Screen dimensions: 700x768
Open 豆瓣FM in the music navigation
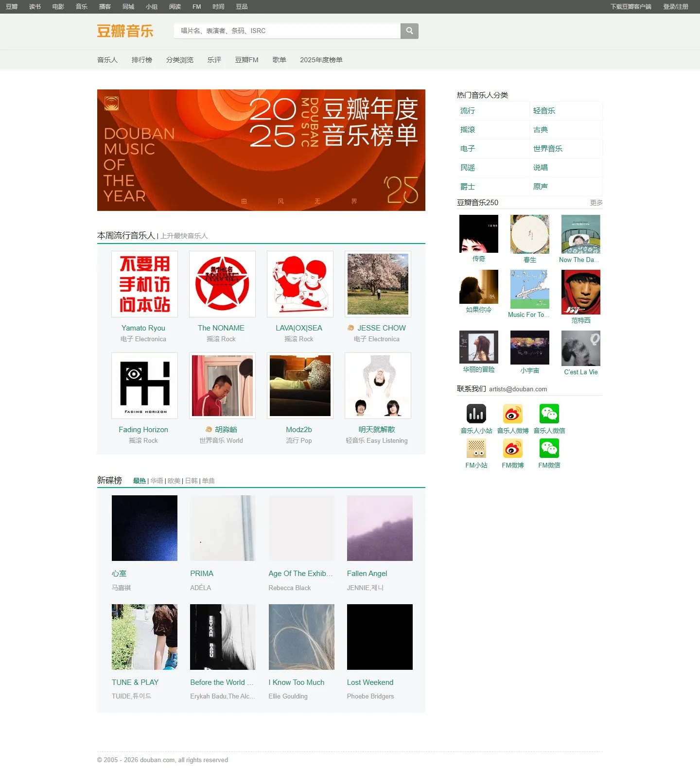pos(247,60)
